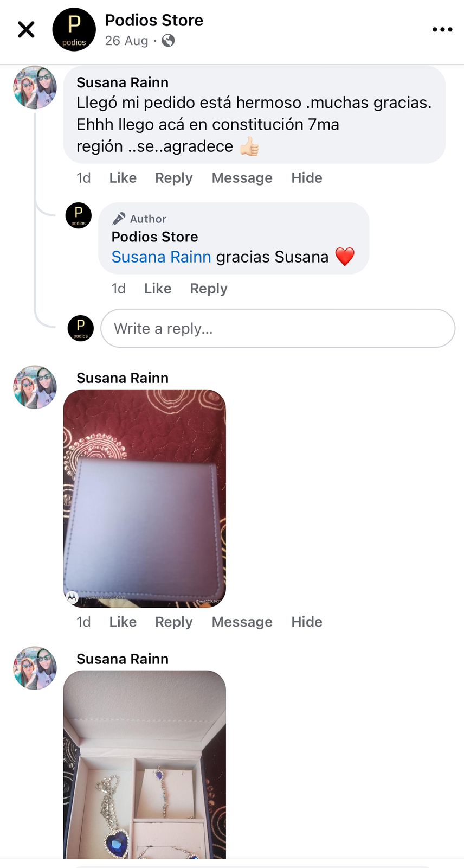
Task: Reply to Susana's 'Llegó mi pedido' comment
Action: tap(173, 178)
